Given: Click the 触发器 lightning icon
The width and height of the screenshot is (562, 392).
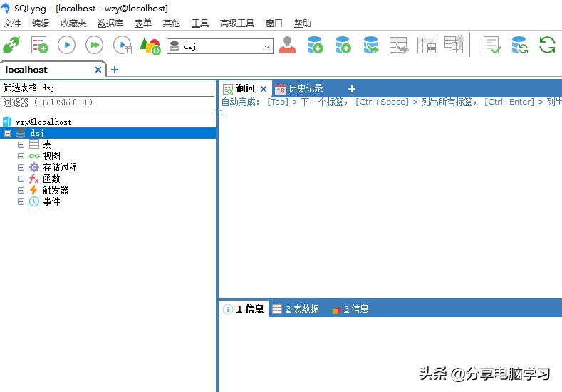Looking at the screenshot, I should [33, 190].
